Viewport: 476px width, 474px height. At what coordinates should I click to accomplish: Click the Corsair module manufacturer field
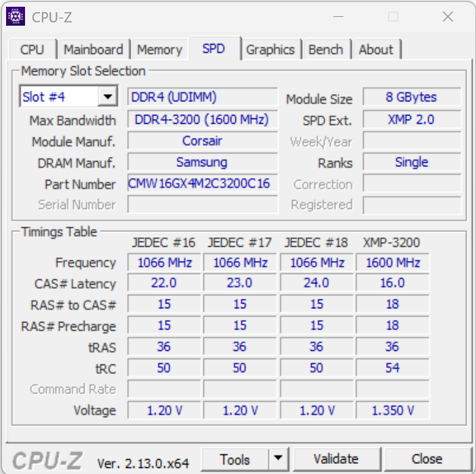tap(202, 141)
